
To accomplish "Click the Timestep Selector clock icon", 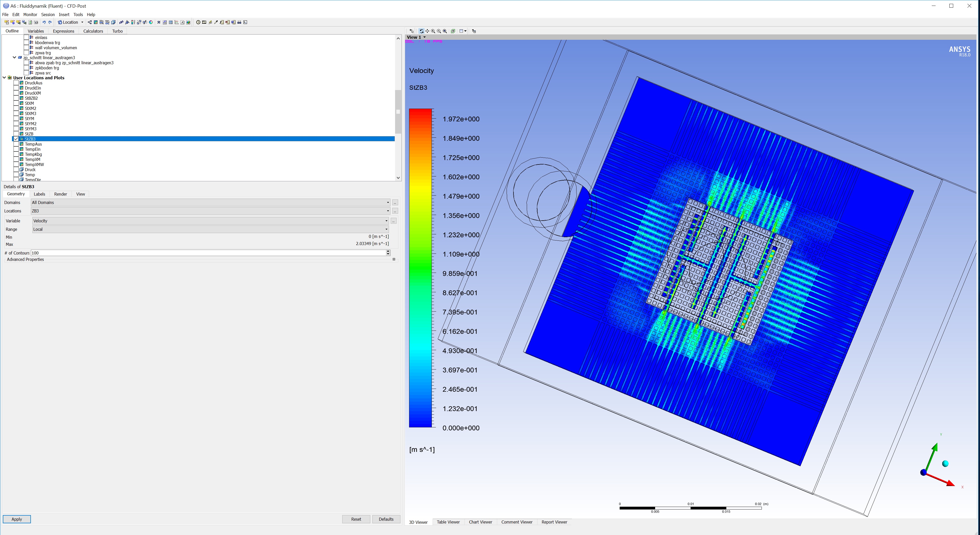I will (198, 22).
